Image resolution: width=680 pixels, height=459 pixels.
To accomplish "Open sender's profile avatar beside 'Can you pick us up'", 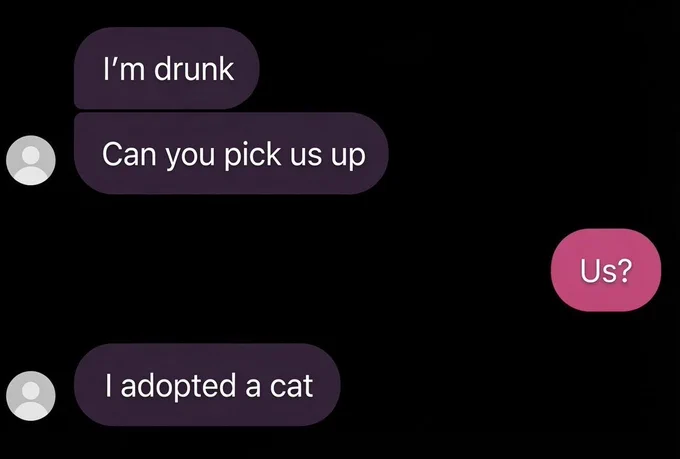I will [x=31, y=161].
